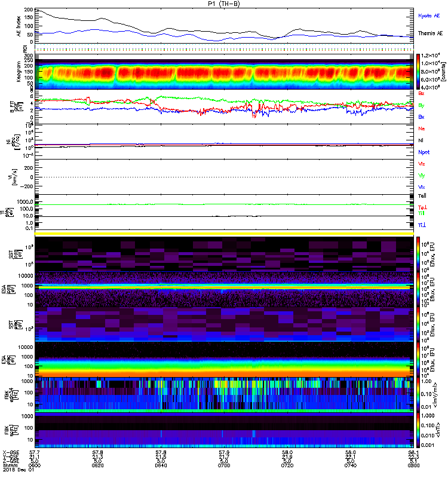Click the Y-GSE value 21.7
The height and width of the screenshot is (478, 448).
[224, 456]
